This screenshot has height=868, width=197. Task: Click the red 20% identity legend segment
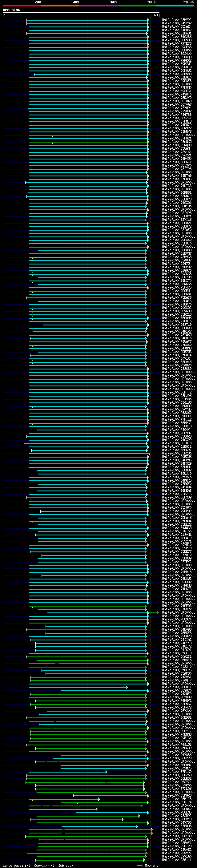tap(22, 6)
